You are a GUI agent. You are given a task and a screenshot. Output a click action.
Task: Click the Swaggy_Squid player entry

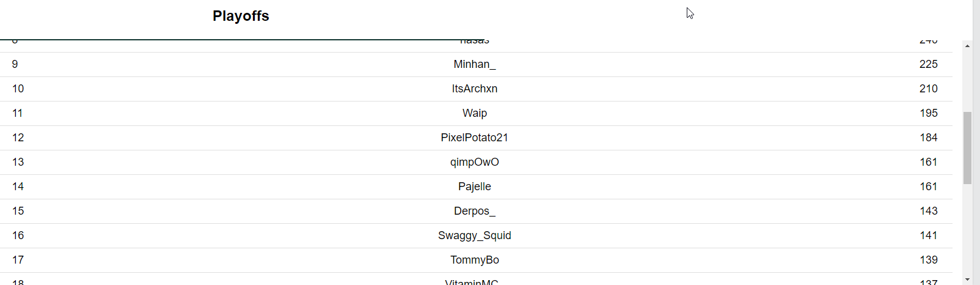[x=475, y=235]
